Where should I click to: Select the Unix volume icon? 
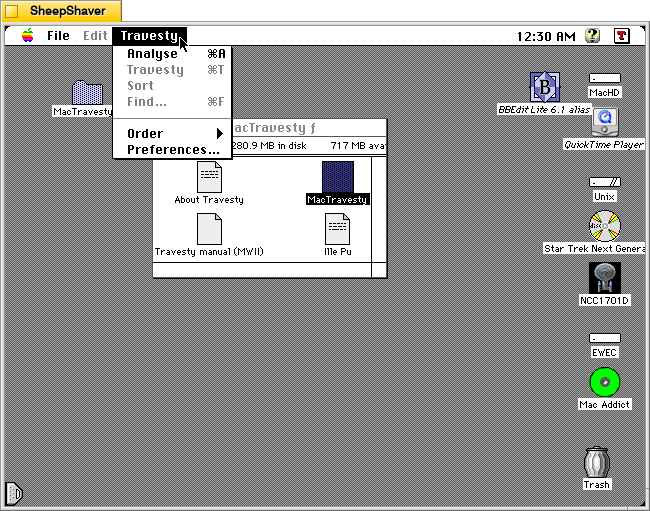click(605, 182)
